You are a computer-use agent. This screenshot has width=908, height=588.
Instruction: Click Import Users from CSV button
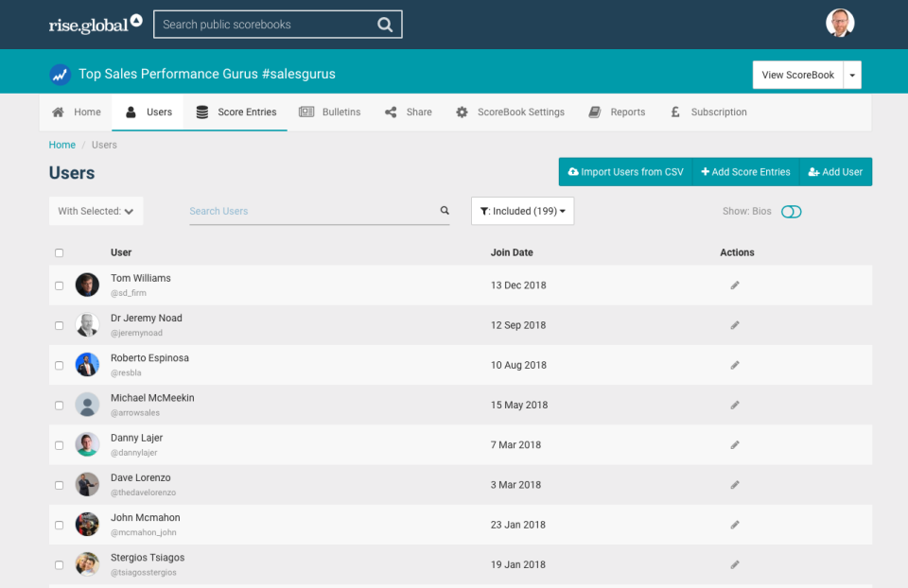pyautogui.click(x=625, y=172)
